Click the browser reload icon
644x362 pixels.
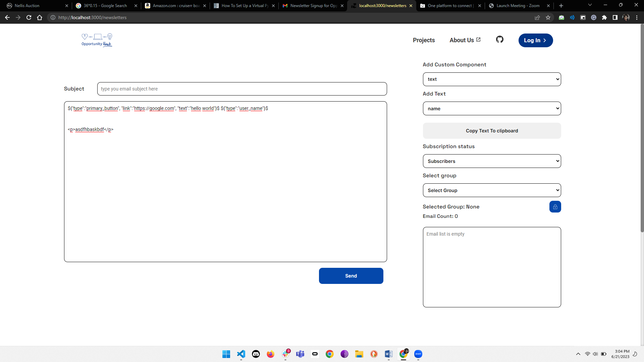tap(29, 17)
